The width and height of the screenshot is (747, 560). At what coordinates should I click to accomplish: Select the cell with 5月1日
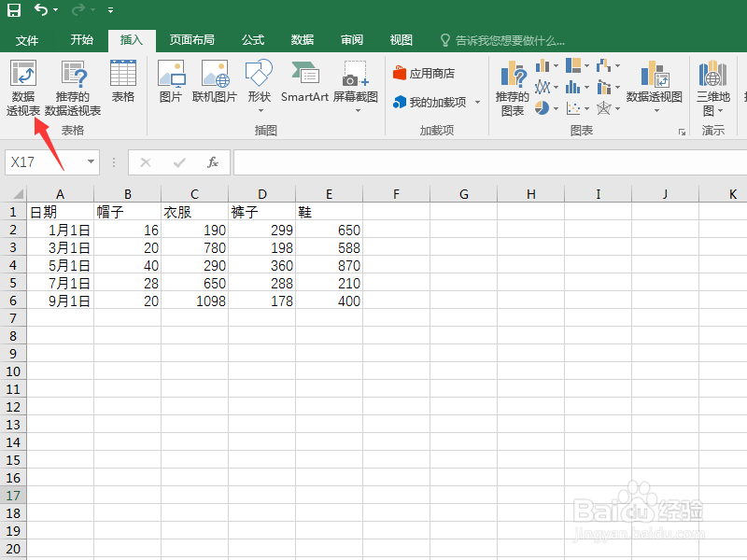pyautogui.click(x=60, y=265)
